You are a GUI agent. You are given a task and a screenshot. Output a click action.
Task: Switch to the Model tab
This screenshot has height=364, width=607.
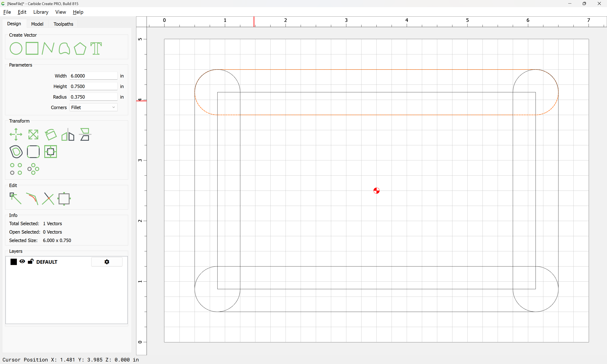[37, 24]
